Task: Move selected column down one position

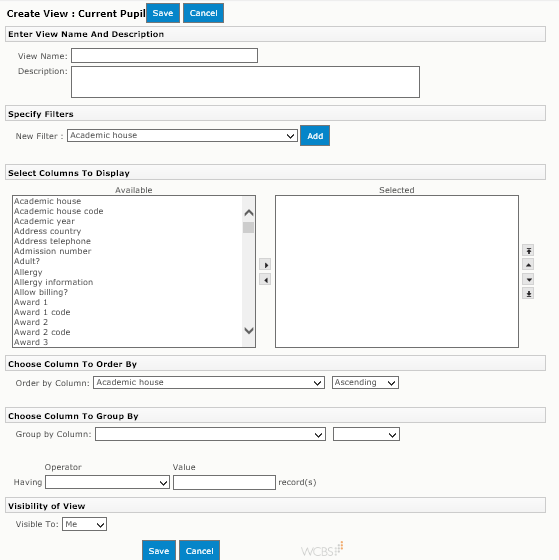Action: (528, 279)
